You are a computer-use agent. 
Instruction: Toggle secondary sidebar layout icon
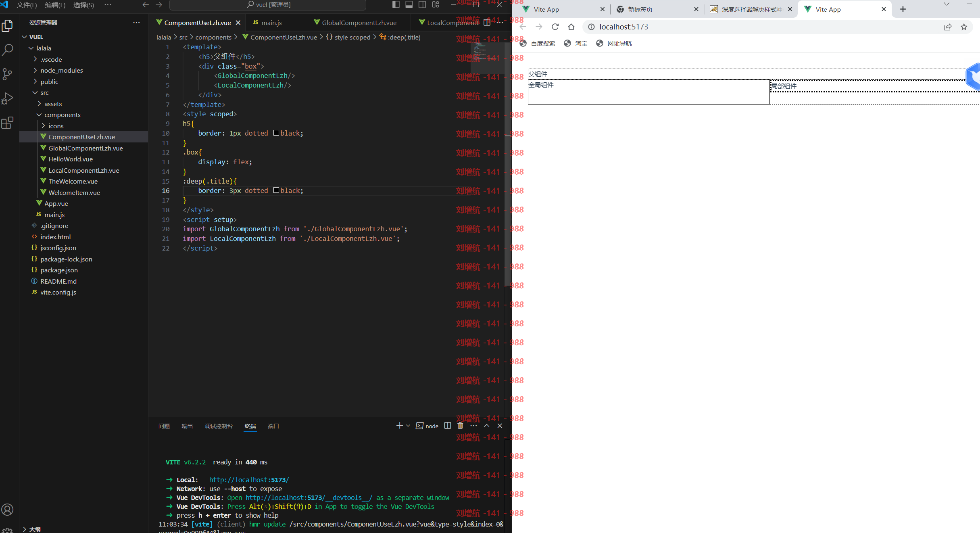(422, 4)
